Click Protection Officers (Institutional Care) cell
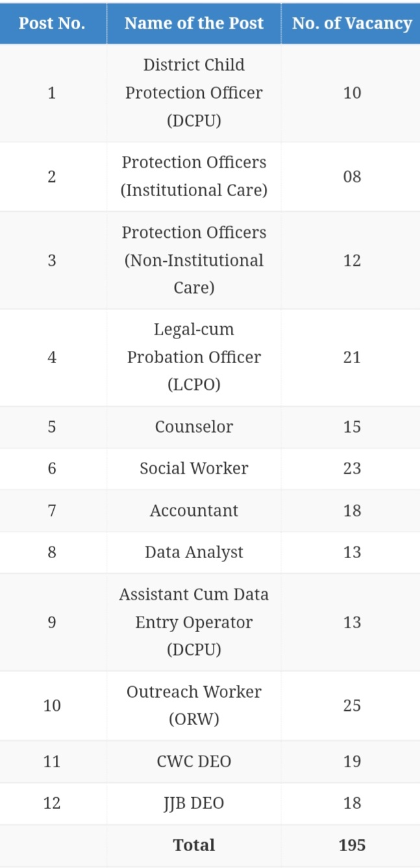The image size is (420, 868). [x=193, y=176]
